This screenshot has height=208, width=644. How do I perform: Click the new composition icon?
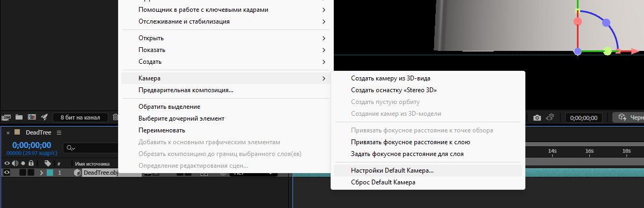tap(32, 116)
